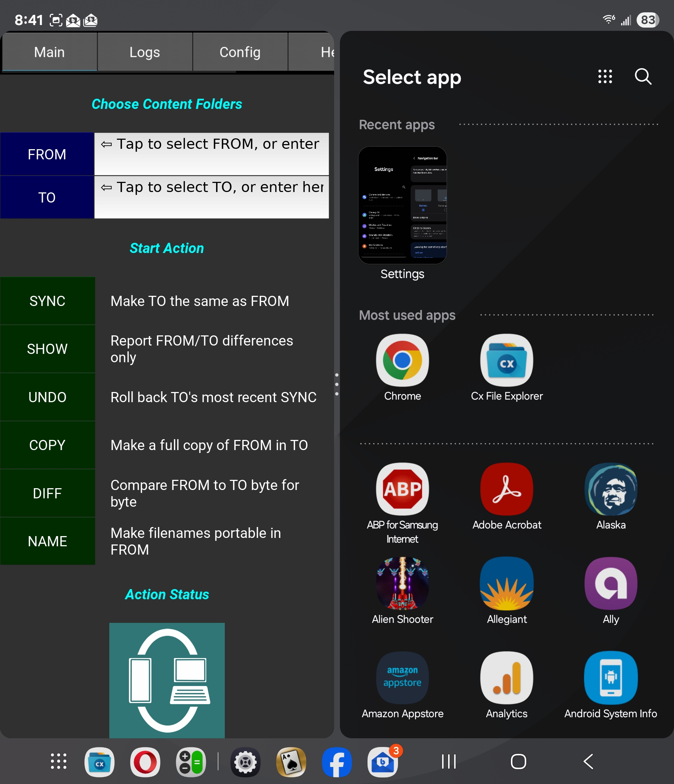
Task: Open the Alien Shooter game
Action: [x=402, y=583]
